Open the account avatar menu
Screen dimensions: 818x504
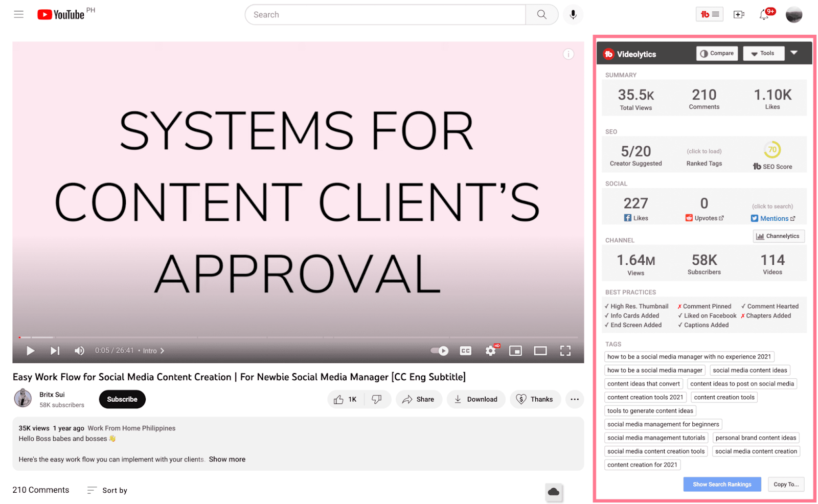(793, 15)
